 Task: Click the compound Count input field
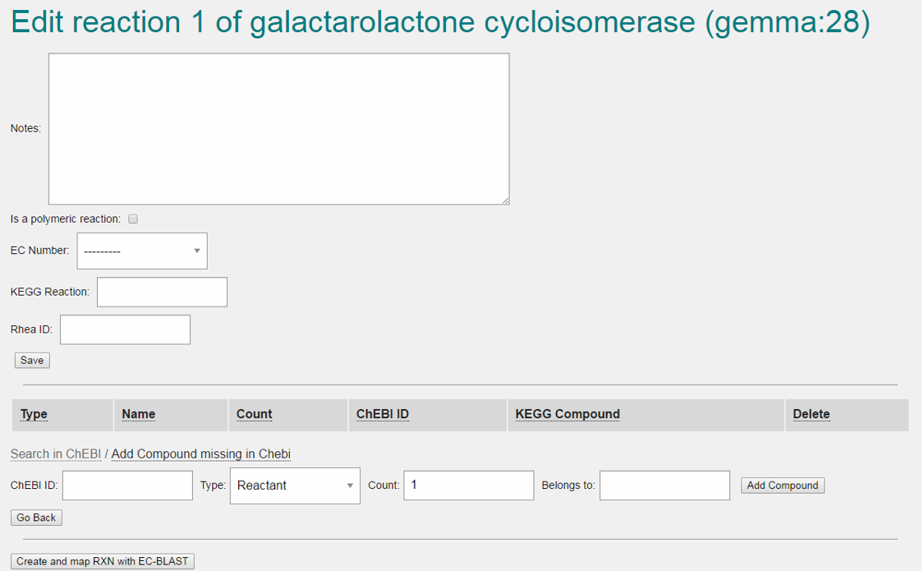pos(468,486)
